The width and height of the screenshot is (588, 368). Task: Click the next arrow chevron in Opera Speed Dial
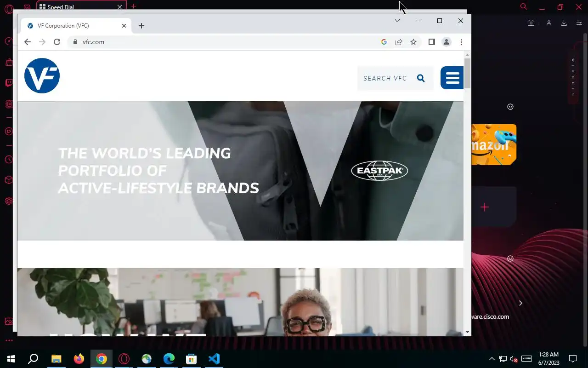(520, 303)
